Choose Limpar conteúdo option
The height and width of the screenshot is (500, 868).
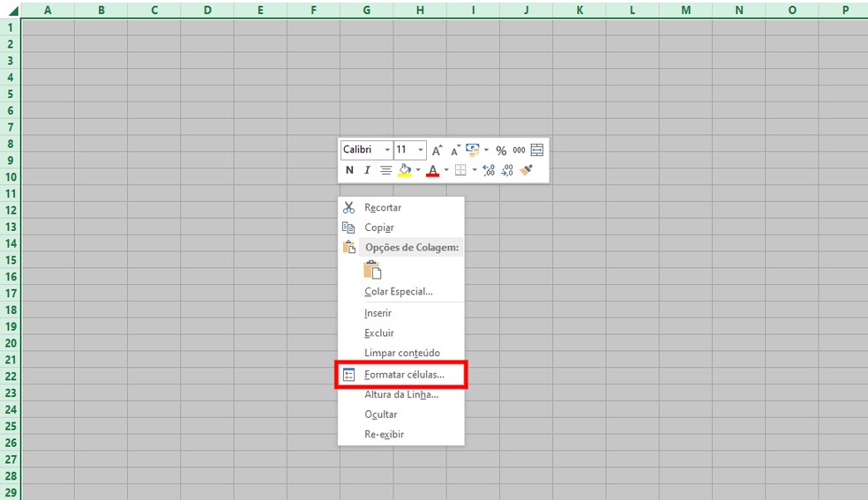(x=401, y=353)
